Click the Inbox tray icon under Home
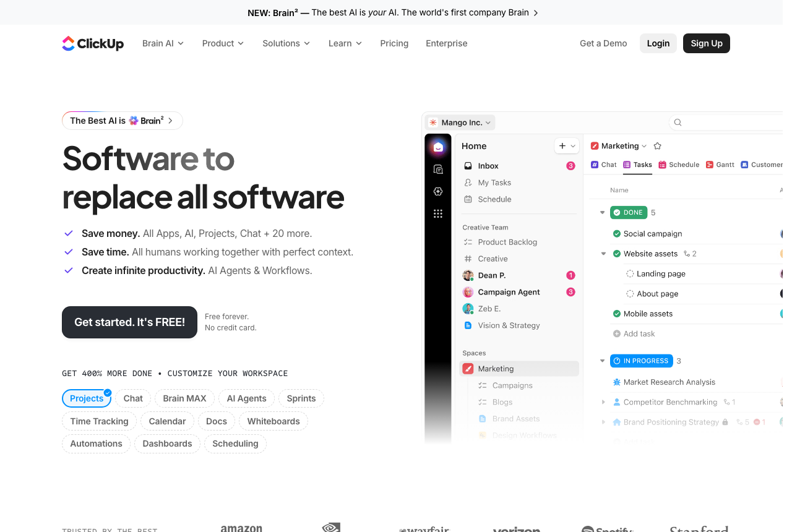Image resolution: width=792 pixels, height=532 pixels. pyautogui.click(x=468, y=166)
